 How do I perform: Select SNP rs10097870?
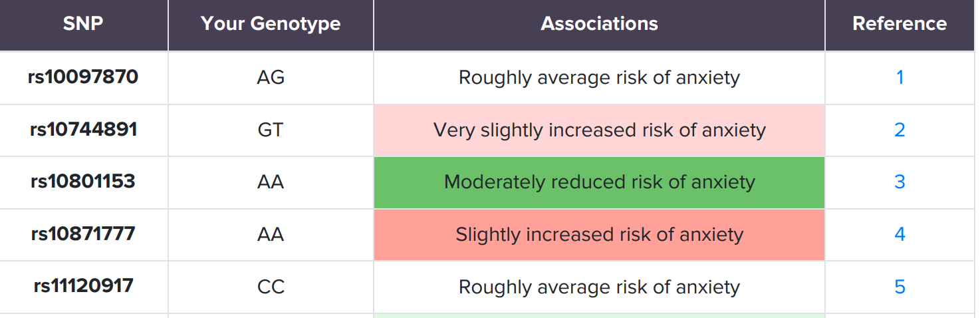(83, 77)
